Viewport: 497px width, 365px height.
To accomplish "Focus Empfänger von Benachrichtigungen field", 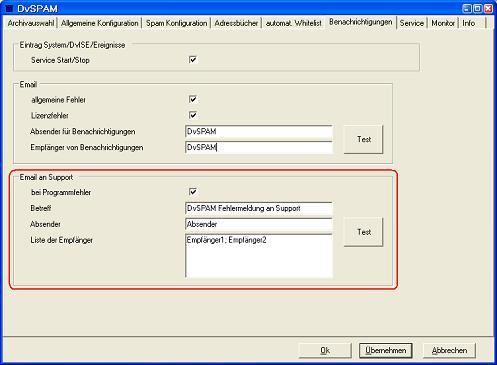I will pos(259,147).
